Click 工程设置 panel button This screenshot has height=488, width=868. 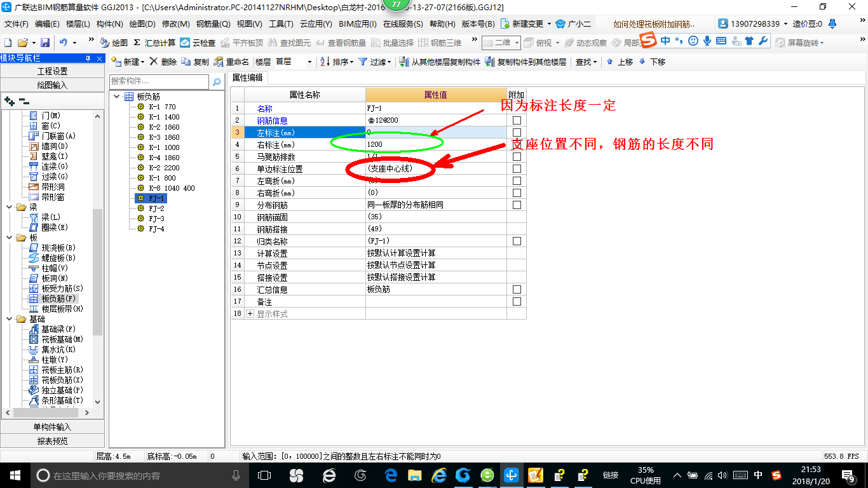tap(52, 71)
